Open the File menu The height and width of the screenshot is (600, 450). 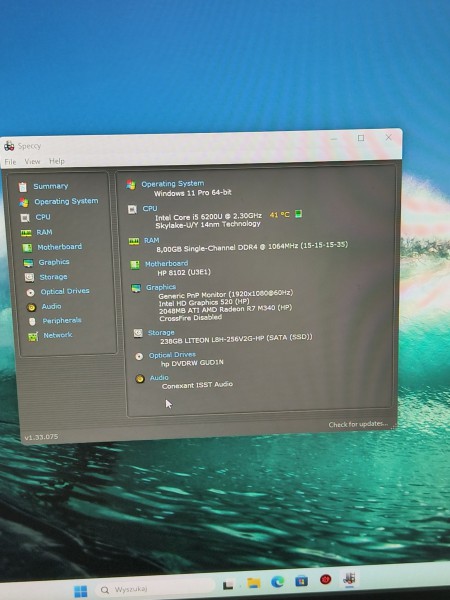click(x=10, y=162)
